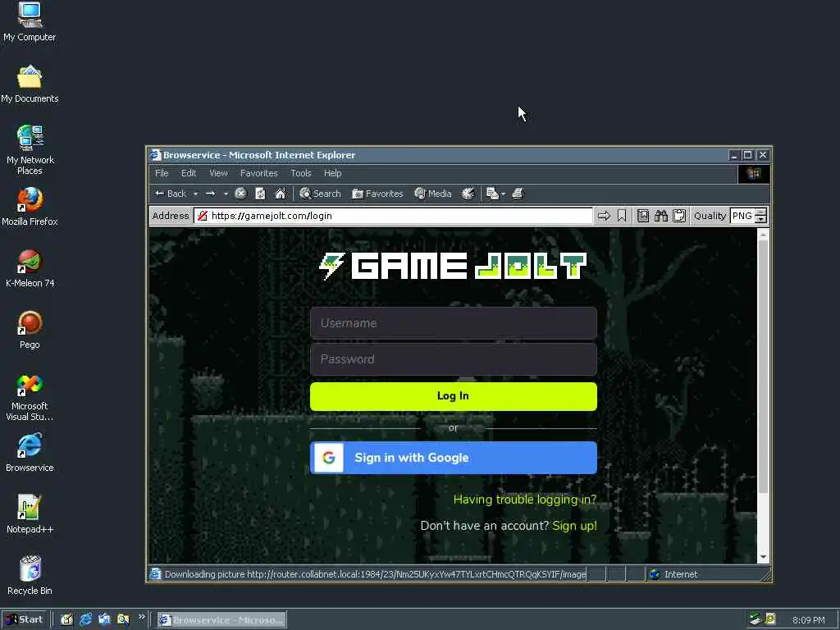Open the Mail toolbar icon
840x630 pixels.
point(492,194)
